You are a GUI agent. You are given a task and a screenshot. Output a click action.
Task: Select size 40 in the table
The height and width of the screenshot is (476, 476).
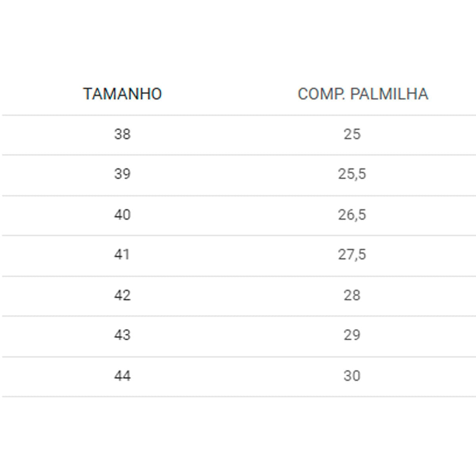(122, 215)
